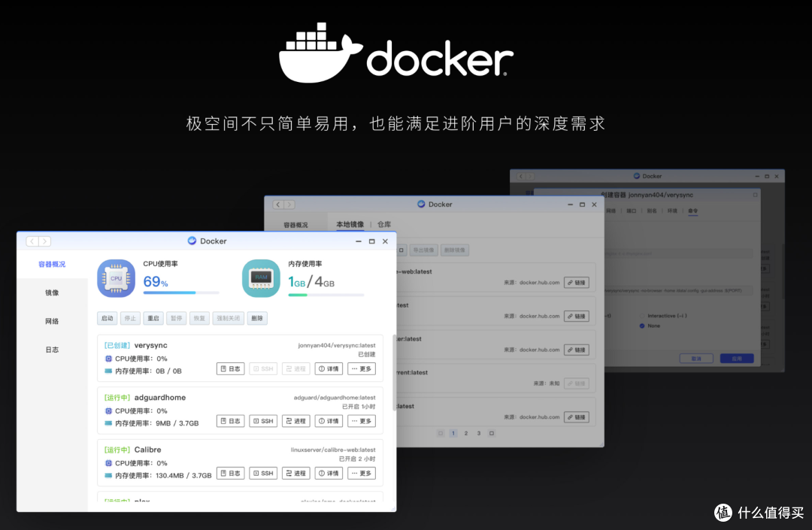812x530 pixels.
Task: Click adguardhome container's small memory usage icon
Action: 108,423
